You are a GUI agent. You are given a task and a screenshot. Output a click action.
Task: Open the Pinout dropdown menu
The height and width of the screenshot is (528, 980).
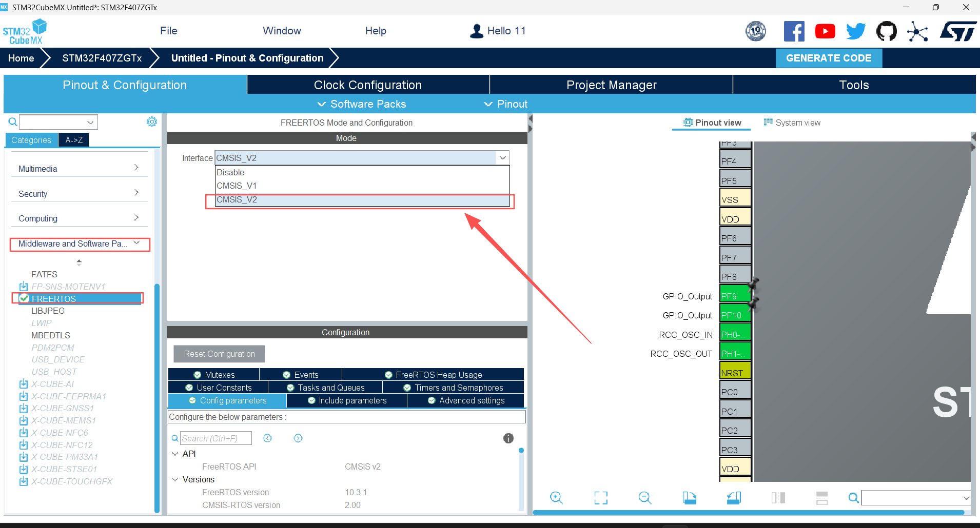click(x=506, y=104)
